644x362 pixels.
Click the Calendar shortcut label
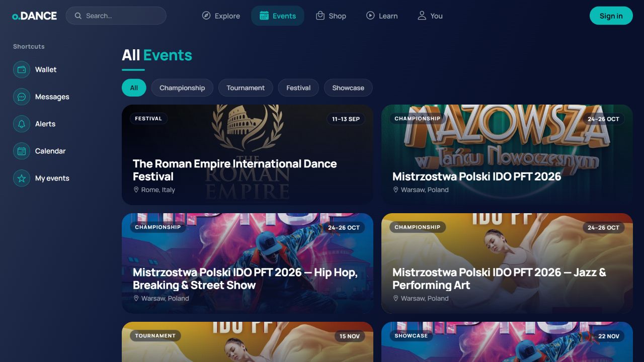pos(50,151)
